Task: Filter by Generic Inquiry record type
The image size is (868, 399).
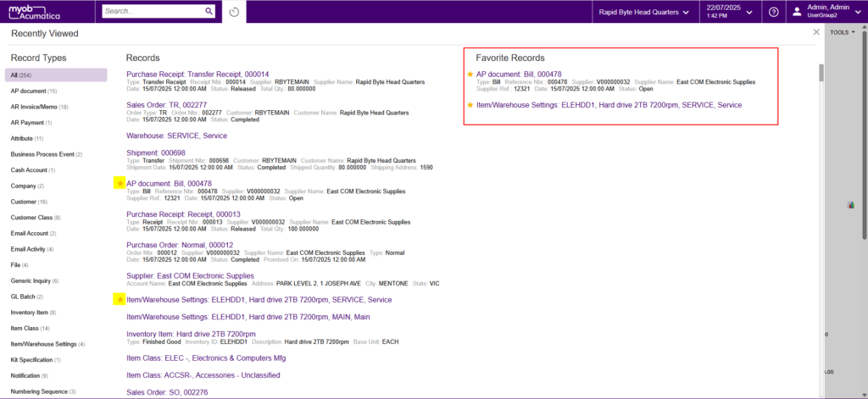Action: [x=35, y=281]
